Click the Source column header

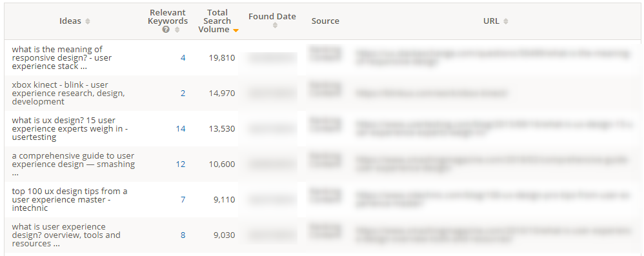point(325,21)
